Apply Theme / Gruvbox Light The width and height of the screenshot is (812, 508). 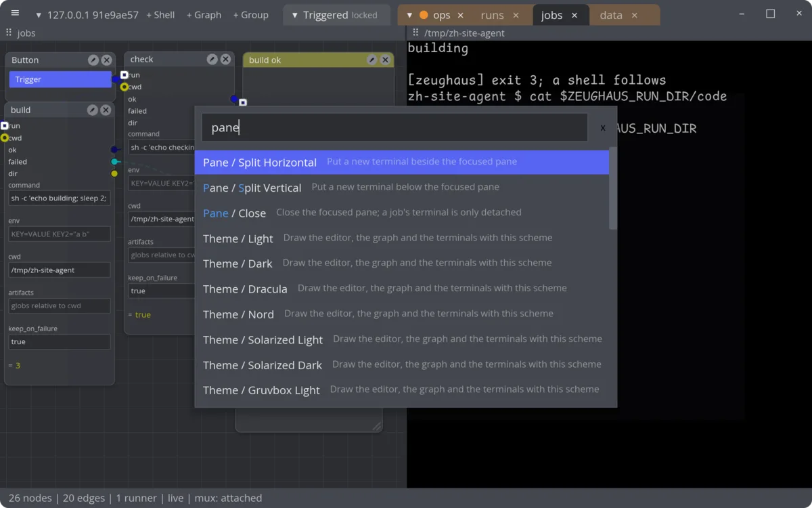pos(402,390)
